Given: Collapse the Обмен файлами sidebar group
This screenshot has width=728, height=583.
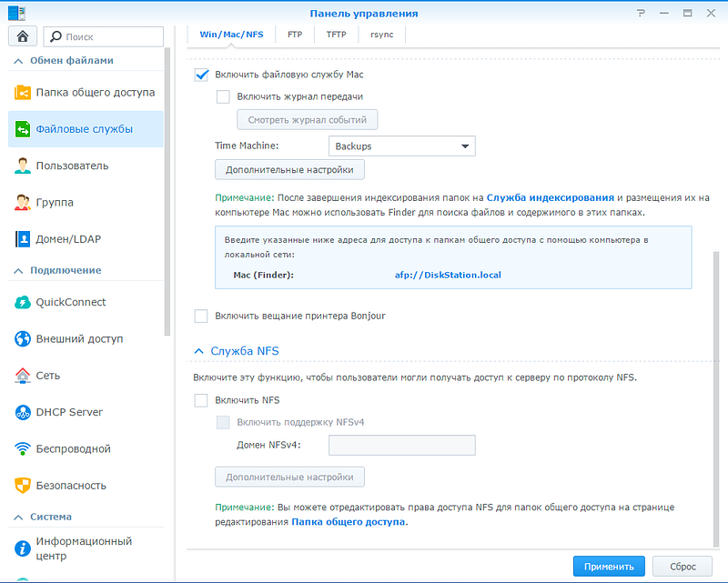Looking at the screenshot, I should pos(18,61).
